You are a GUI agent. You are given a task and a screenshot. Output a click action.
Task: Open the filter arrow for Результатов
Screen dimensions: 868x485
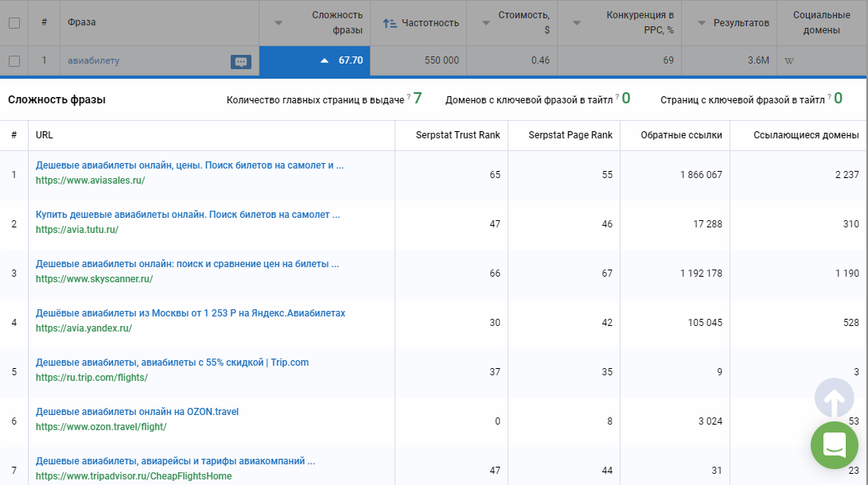click(702, 23)
